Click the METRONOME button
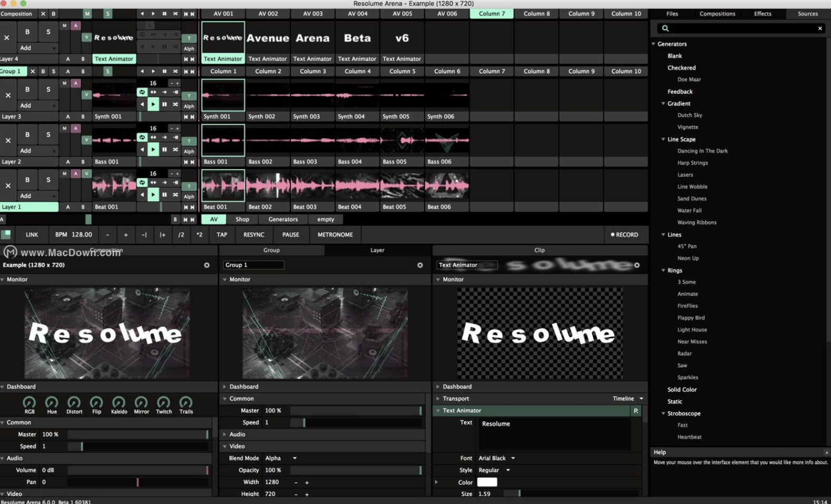 335,235
